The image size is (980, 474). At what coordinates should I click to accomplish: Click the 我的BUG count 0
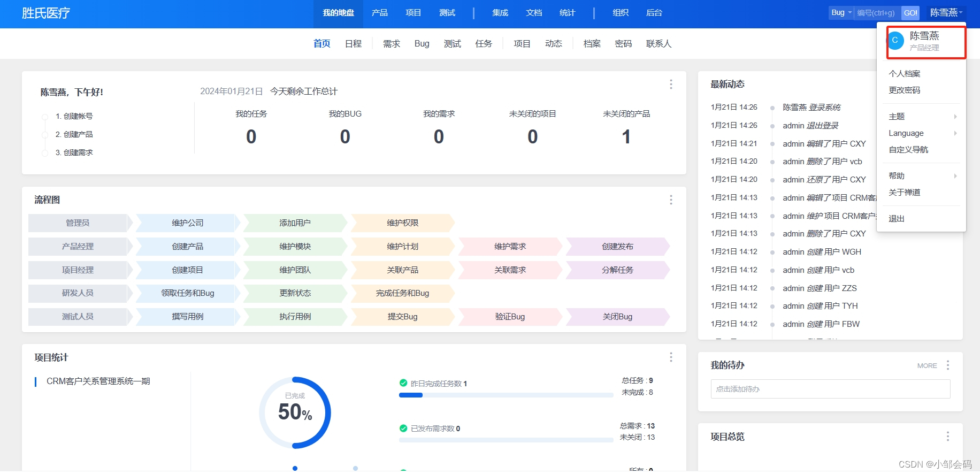(345, 137)
